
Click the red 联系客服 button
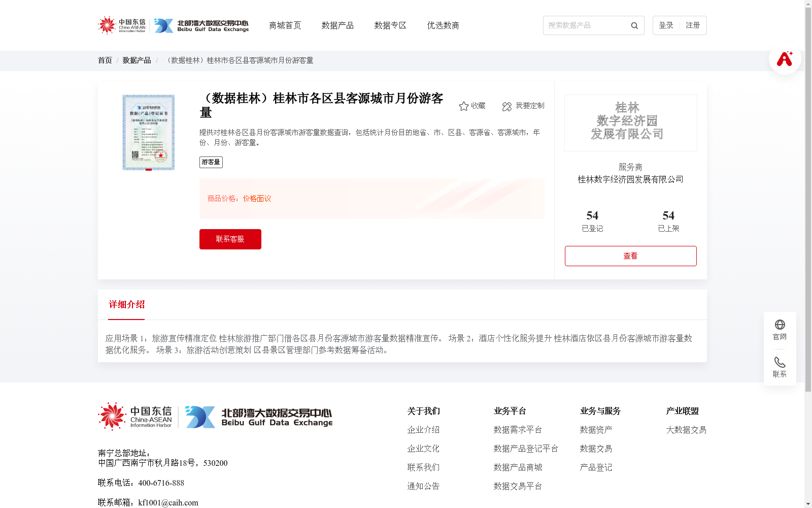click(230, 239)
